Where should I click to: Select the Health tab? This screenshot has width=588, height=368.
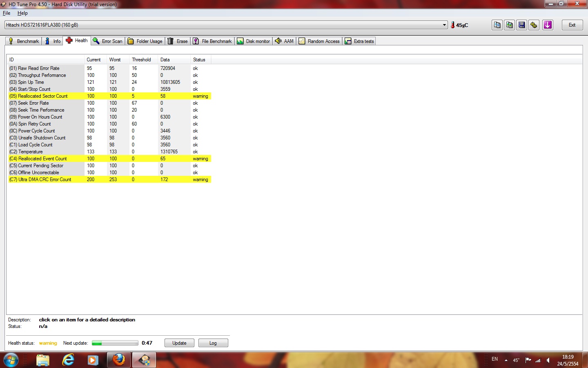[77, 40]
